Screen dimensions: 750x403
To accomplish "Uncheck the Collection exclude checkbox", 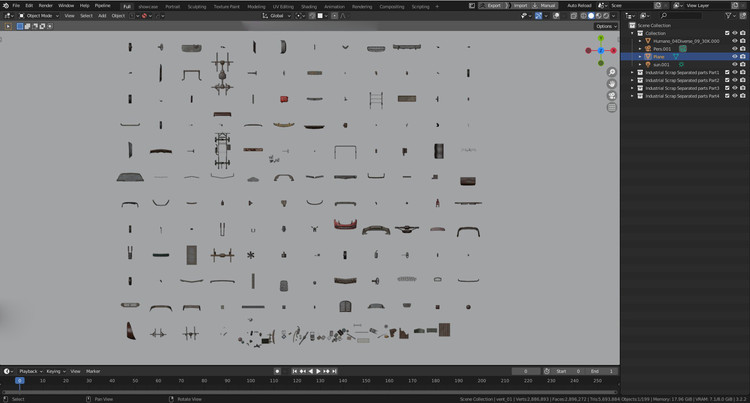I will pyautogui.click(x=727, y=33).
